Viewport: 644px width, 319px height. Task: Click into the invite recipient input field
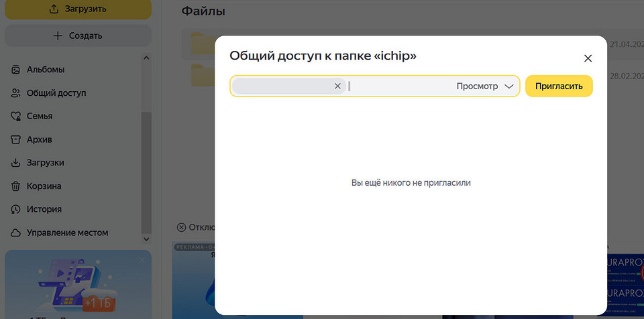point(399,86)
